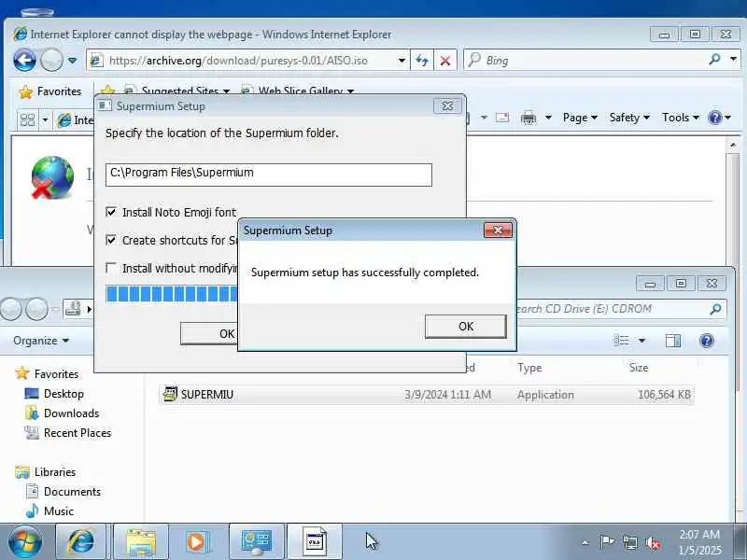Viewport: 747px width, 560px height.
Task: Stop page loading with the red X
Action: coord(445,61)
